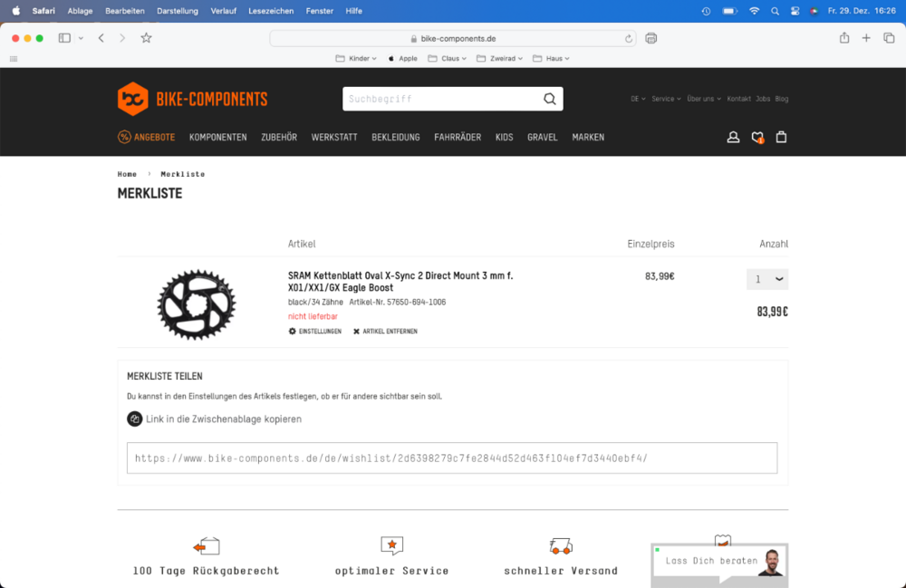Click the Bike-Components logo
The height and width of the screenshot is (588, 906).
tap(192, 99)
